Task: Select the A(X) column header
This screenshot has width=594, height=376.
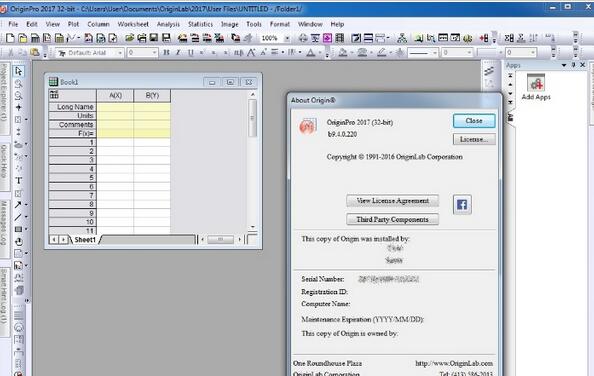Action: pos(115,96)
